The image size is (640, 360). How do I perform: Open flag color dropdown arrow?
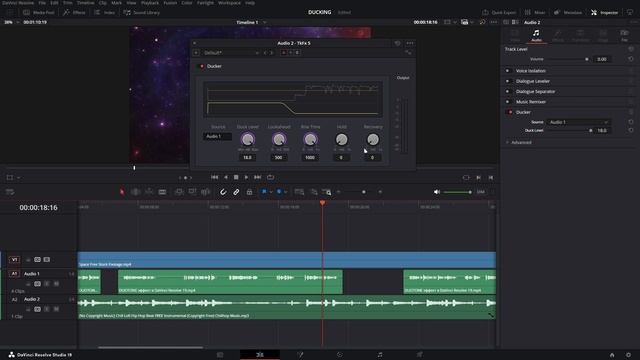(271, 192)
